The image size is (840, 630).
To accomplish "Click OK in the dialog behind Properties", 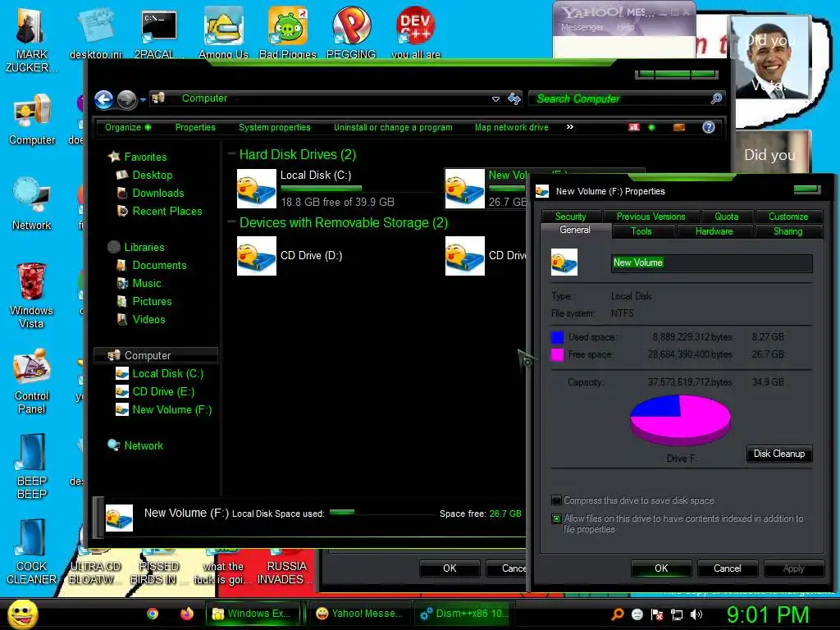I will pyautogui.click(x=450, y=568).
